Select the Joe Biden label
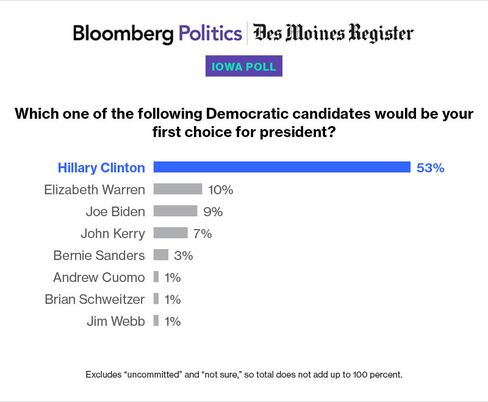Screen dimensions: 488x402 click(x=115, y=212)
